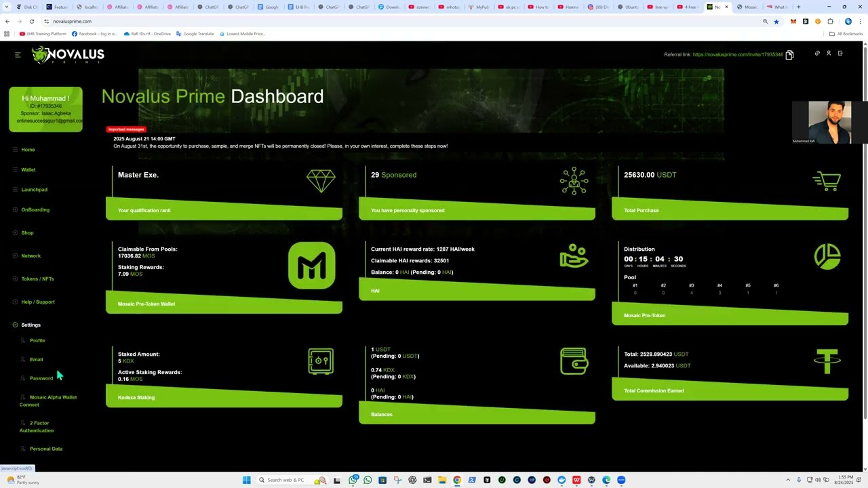Open the Windows Start button
Viewport: 868px width, 488px height.
coord(246,480)
